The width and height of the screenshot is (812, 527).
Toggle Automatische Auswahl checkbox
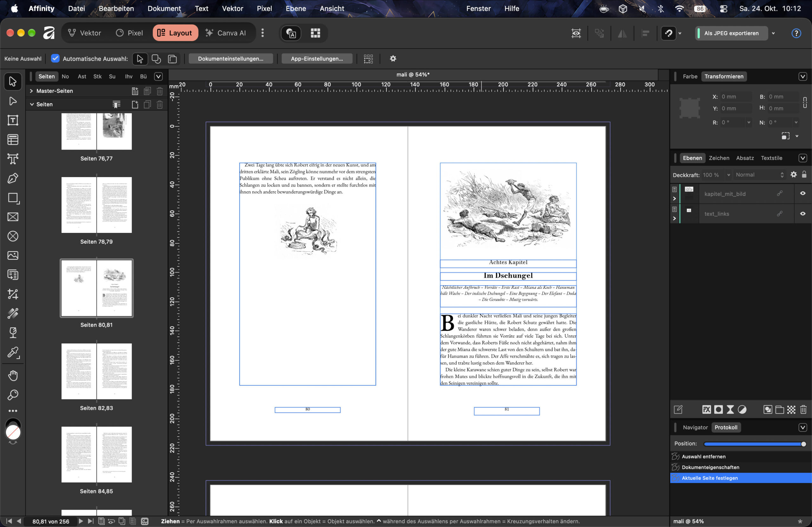tap(55, 58)
